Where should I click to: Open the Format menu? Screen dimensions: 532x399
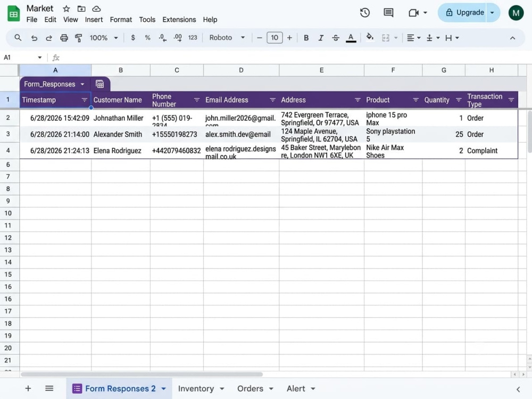(x=121, y=20)
